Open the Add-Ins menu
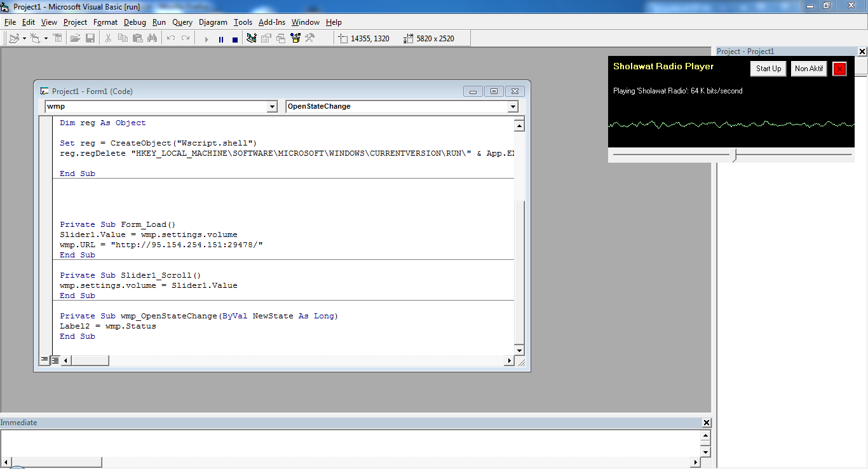The image size is (868, 469). click(271, 22)
